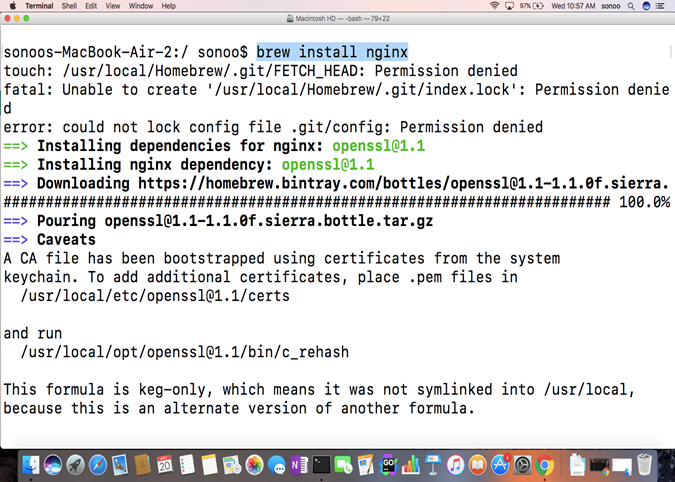Open Photos app in the Dock
Image resolution: width=675 pixels, height=482 pixels.
coord(254,465)
